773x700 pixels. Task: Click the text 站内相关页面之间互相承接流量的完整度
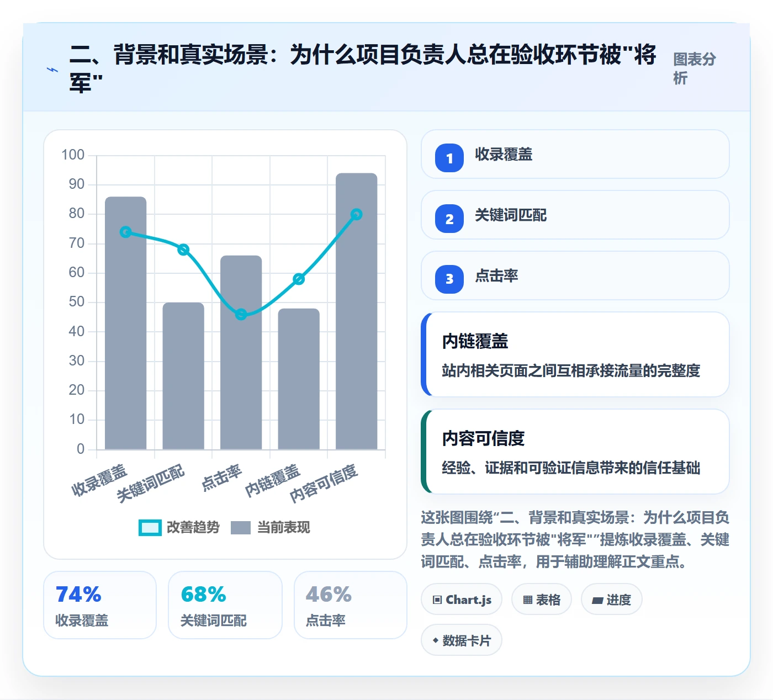(571, 370)
